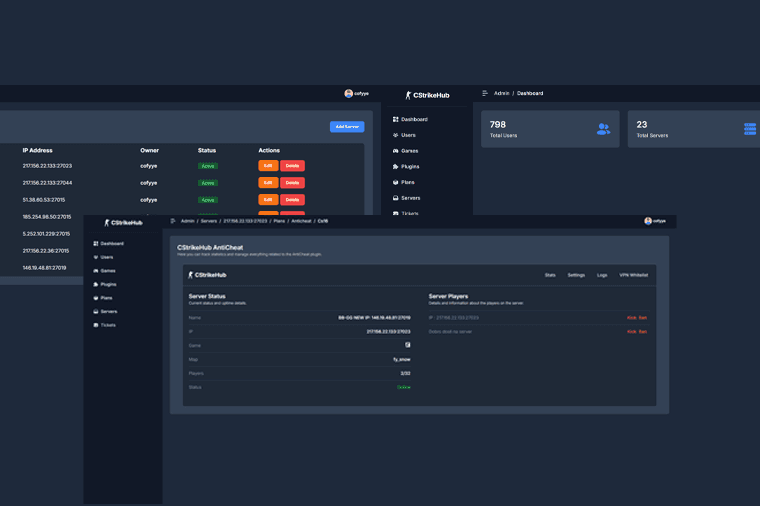Screen dimensions: 760x506
Task: Ban the player named IP : 217.156.22.133:27023
Action: [643, 318]
